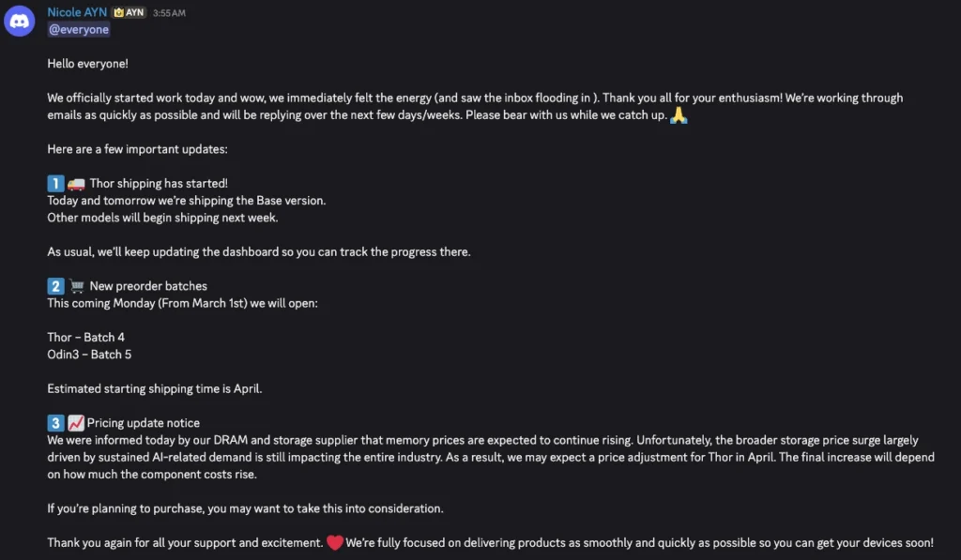This screenshot has width=961, height=560.
Task: Click the blue number one emoji
Action: [55, 183]
